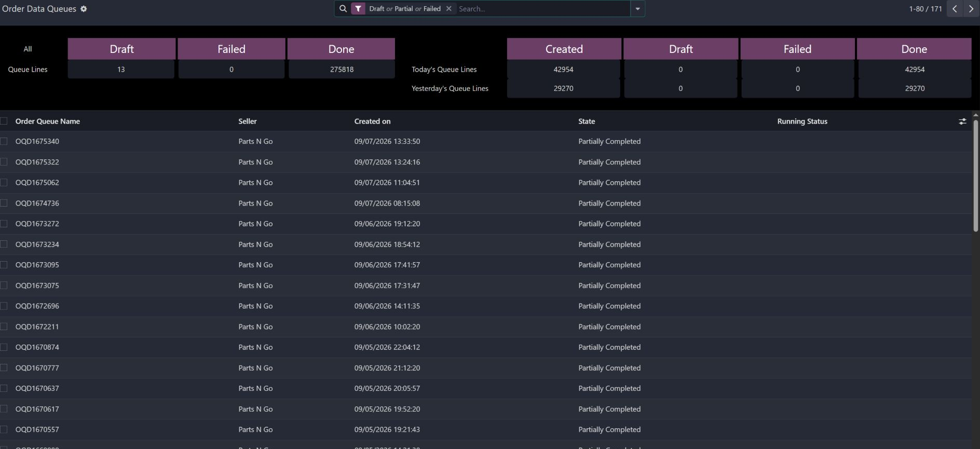Viewport: 980px width, 449px height.
Task: Select the checkbox for OQD1675340
Action: pos(4,141)
